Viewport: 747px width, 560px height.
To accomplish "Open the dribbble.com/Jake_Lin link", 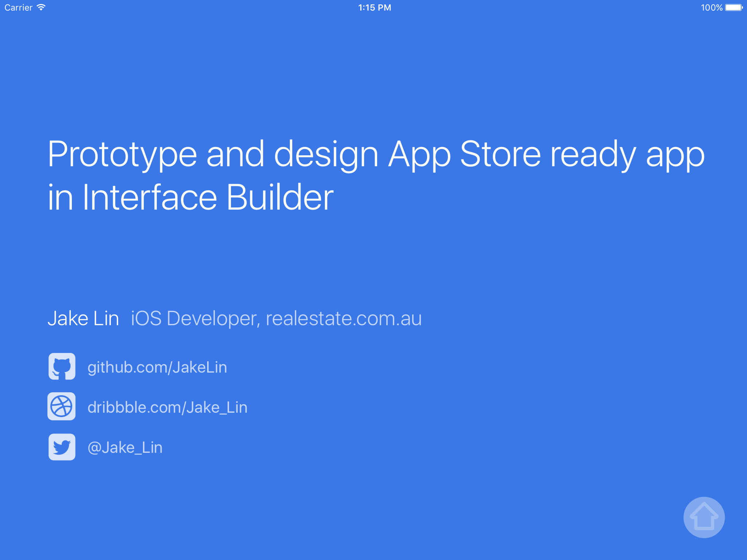I will coord(167,407).
